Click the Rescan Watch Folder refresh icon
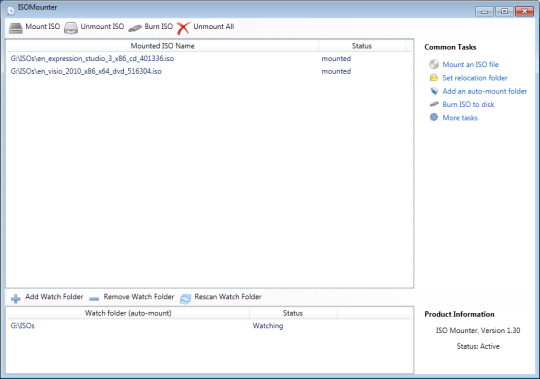The width and height of the screenshot is (540, 379). tap(185, 298)
